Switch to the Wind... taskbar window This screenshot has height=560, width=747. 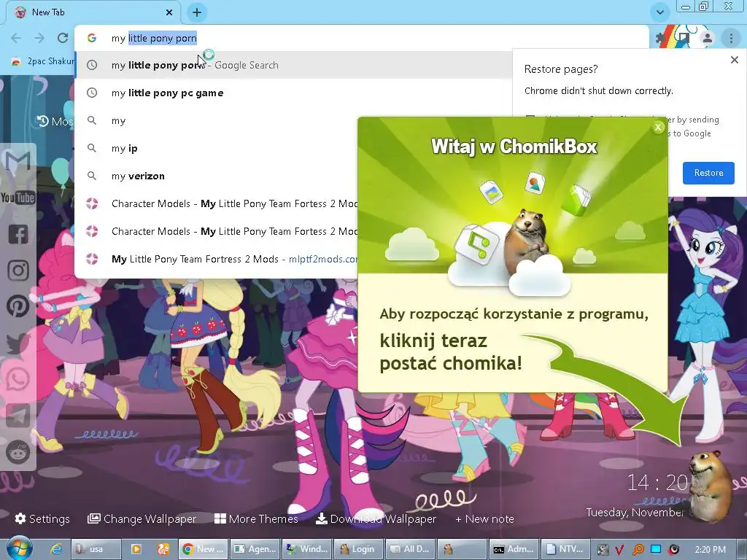(307, 549)
